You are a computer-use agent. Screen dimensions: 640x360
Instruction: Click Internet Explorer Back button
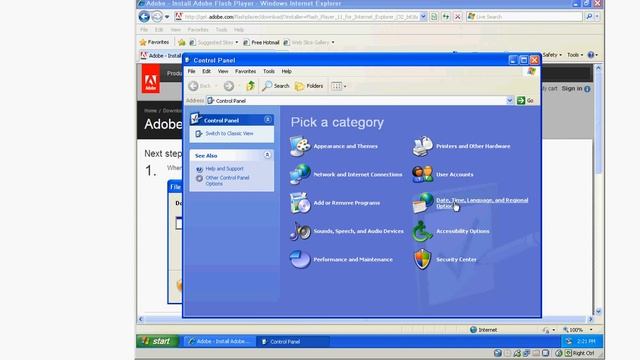click(144, 17)
